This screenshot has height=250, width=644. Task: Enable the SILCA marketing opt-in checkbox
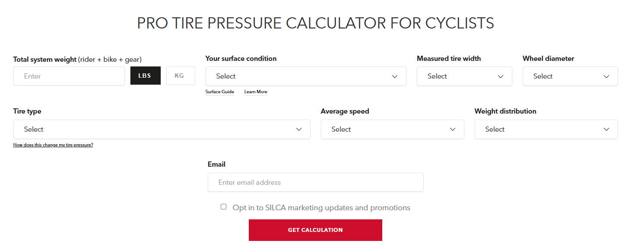pyautogui.click(x=223, y=207)
